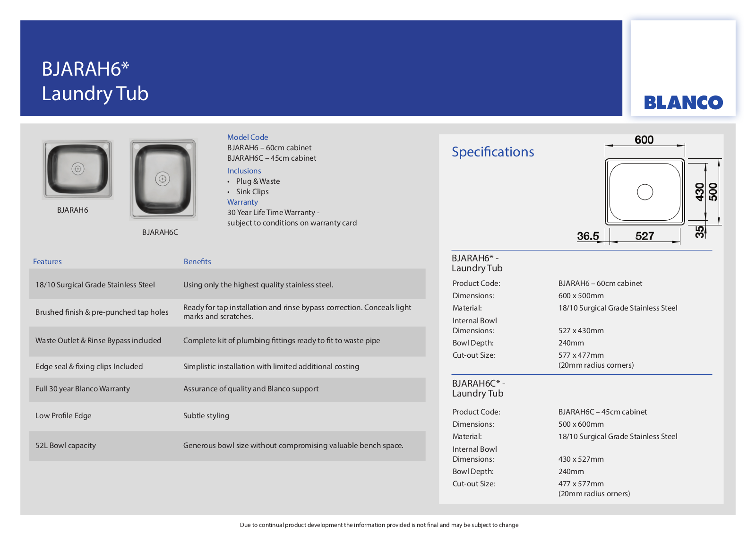Select the 'Low Profile Edge' feature
756x535 pixels.
coord(63,415)
